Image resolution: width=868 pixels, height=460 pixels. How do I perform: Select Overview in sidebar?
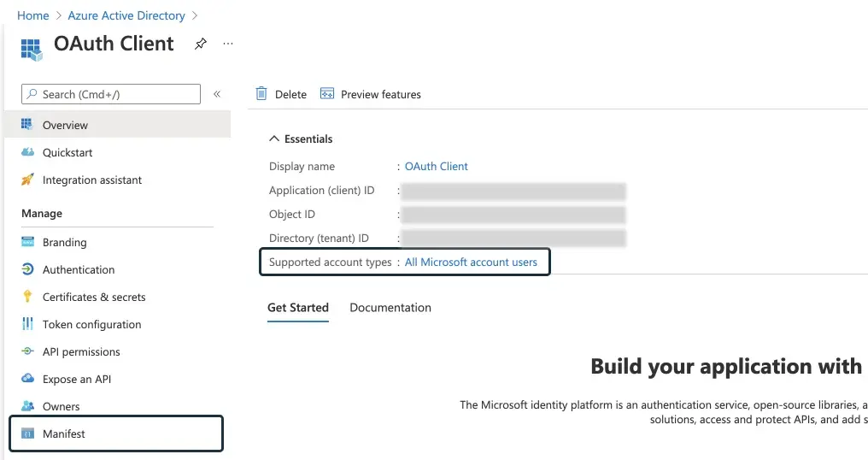coord(117,124)
